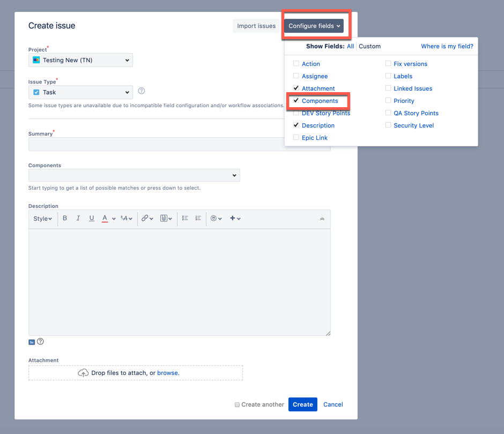Cancel the Create issue dialog
Viewport: 504px width, 434px height.
pyautogui.click(x=333, y=405)
